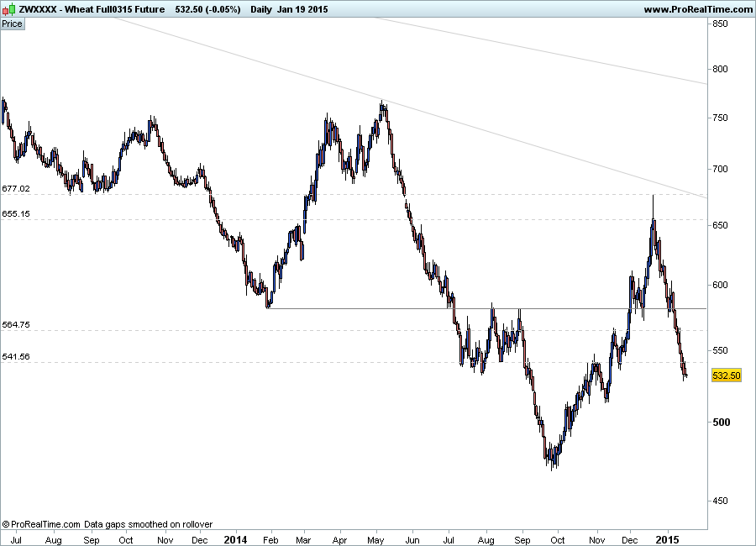The image size is (756, 546).
Task: Open the www.ProRealTime.com link
Action: click(698, 9)
